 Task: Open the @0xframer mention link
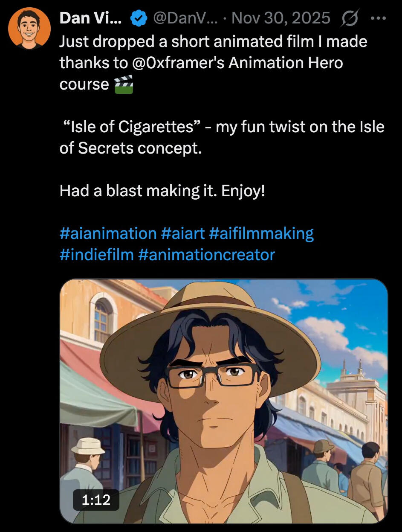[x=176, y=63]
